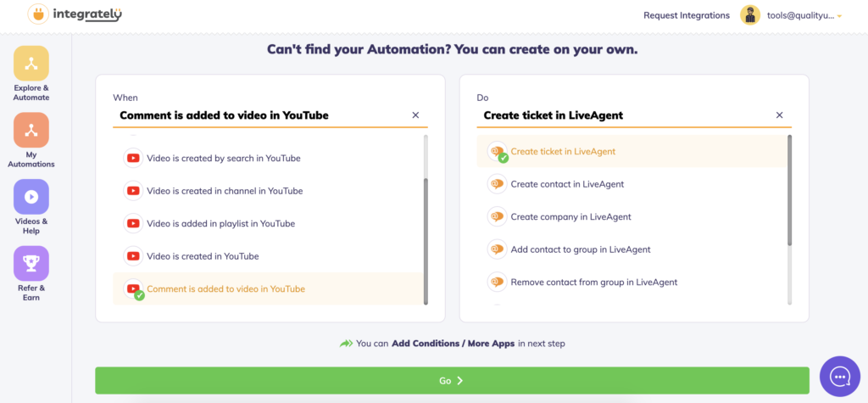Expand the account dropdown arrow
Viewport: 868px width, 403px height.
click(839, 16)
